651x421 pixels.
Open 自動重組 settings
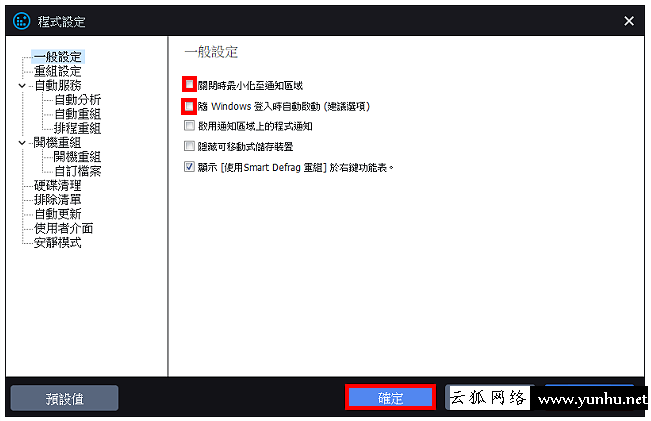coord(78,114)
